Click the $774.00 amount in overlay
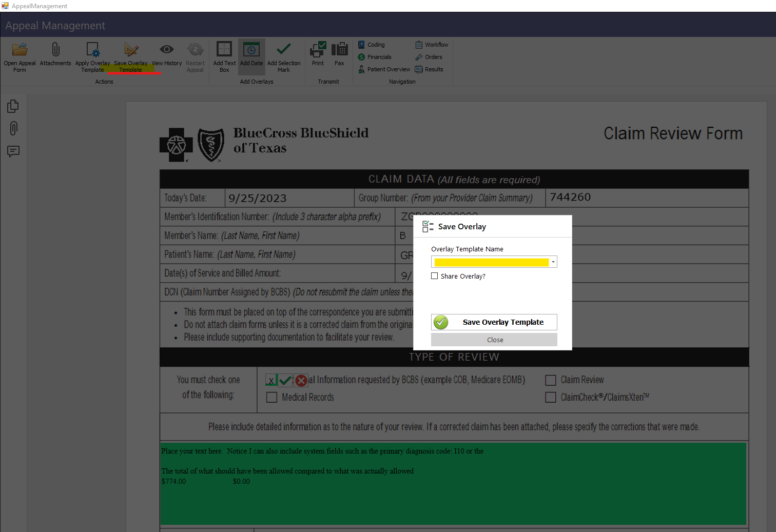Viewport: 776px width, 532px height. click(173, 481)
